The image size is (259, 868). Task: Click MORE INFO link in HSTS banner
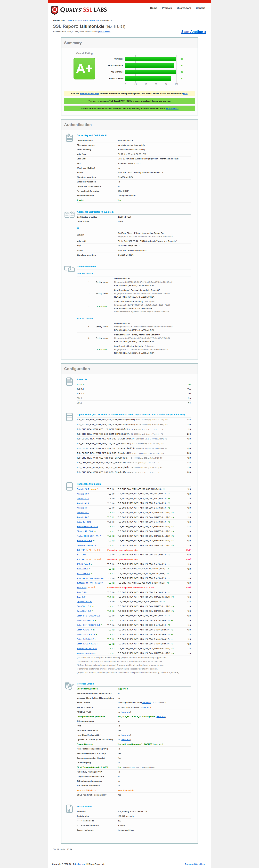172,108
